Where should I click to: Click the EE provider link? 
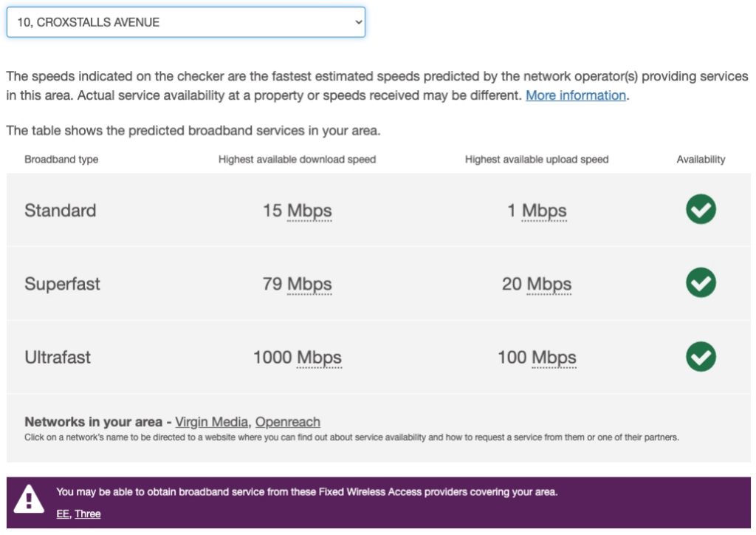click(x=63, y=514)
